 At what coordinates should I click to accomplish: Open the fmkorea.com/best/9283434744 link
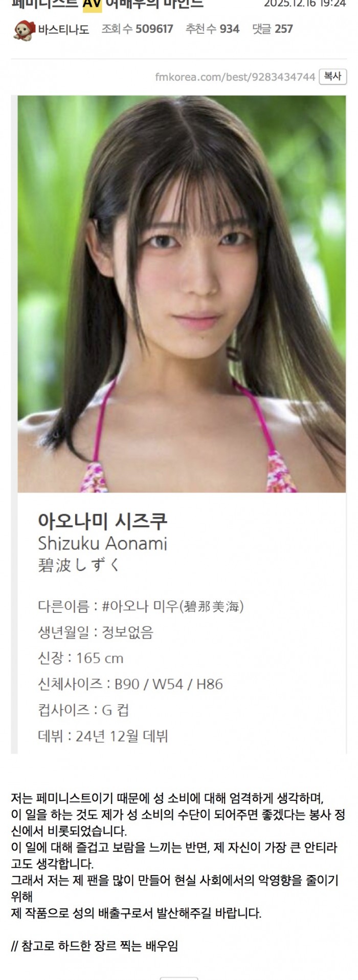235,77
